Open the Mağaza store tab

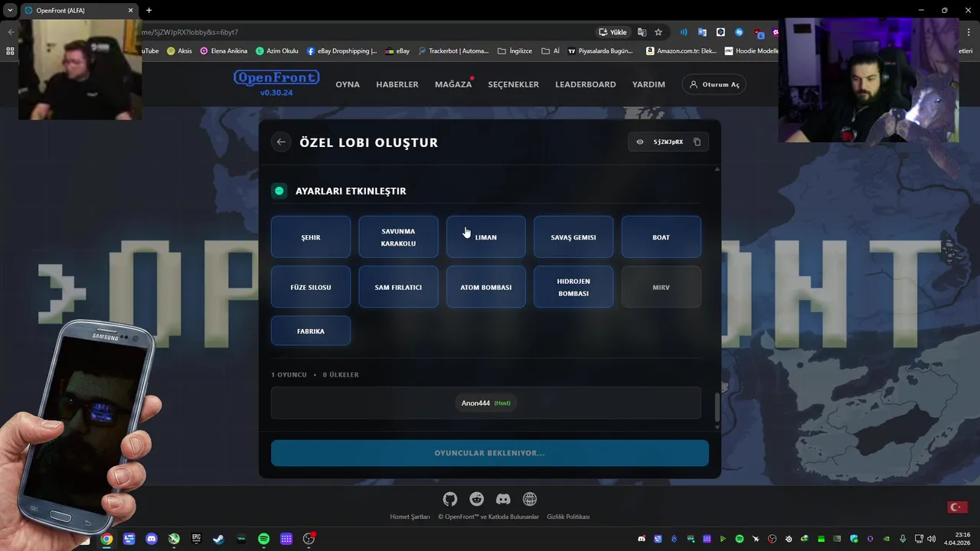[x=453, y=84]
